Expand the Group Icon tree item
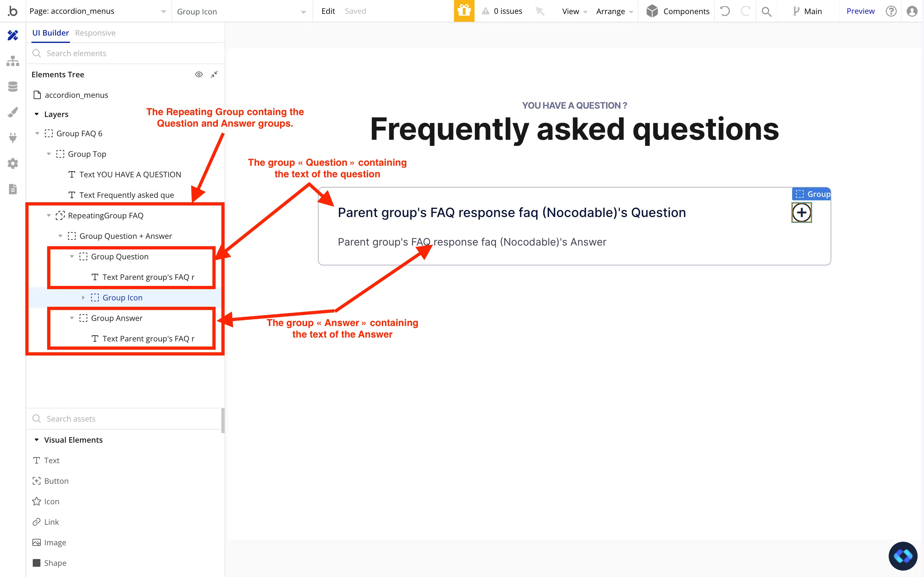 84,297
